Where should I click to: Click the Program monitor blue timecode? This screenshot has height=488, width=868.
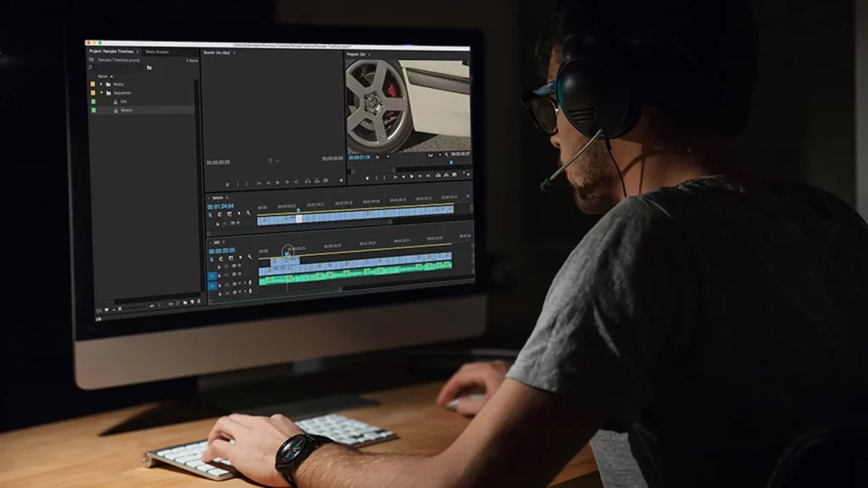pos(359,158)
